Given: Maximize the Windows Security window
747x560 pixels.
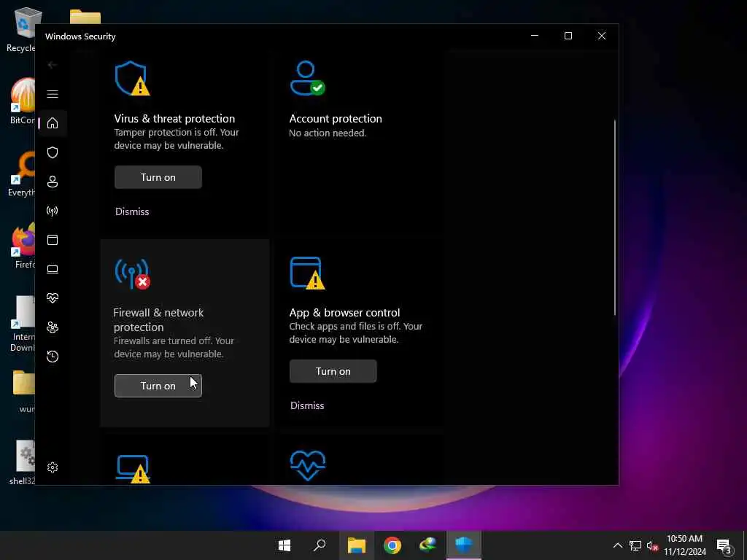Looking at the screenshot, I should 568,36.
